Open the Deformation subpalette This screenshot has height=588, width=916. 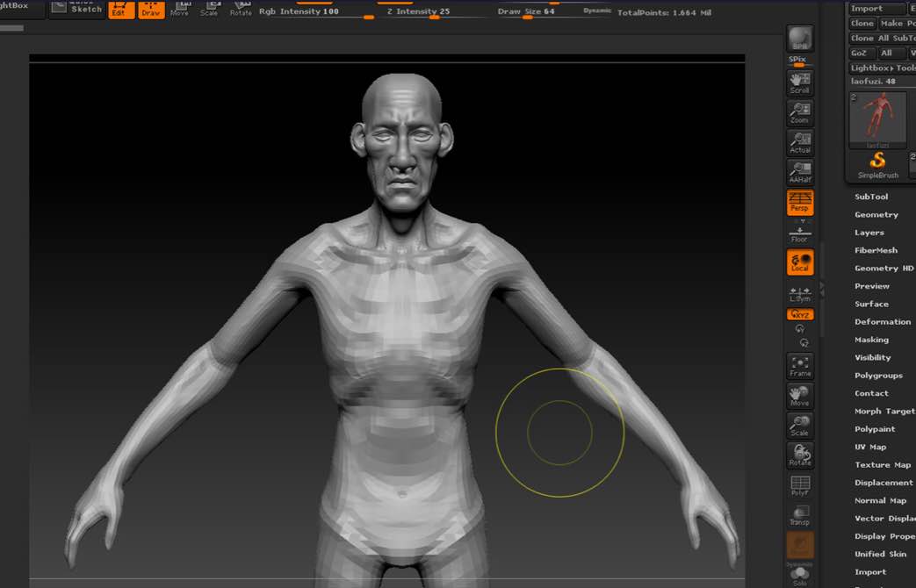pyautogui.click(x=882, y=322)
